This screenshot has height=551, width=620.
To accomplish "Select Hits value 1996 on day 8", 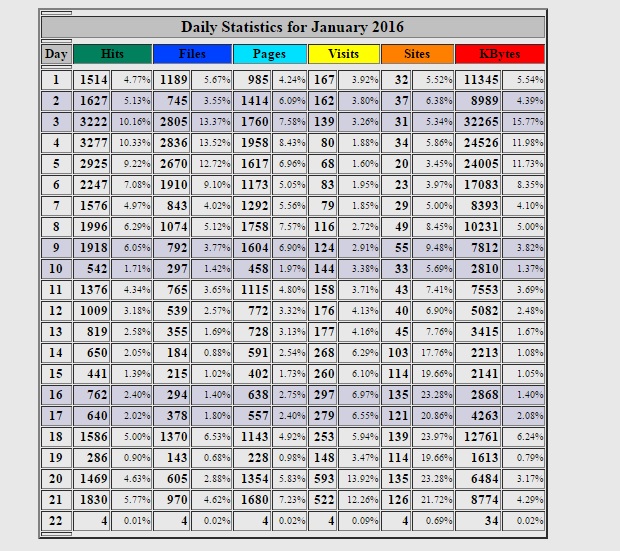I will click(91, 227).
